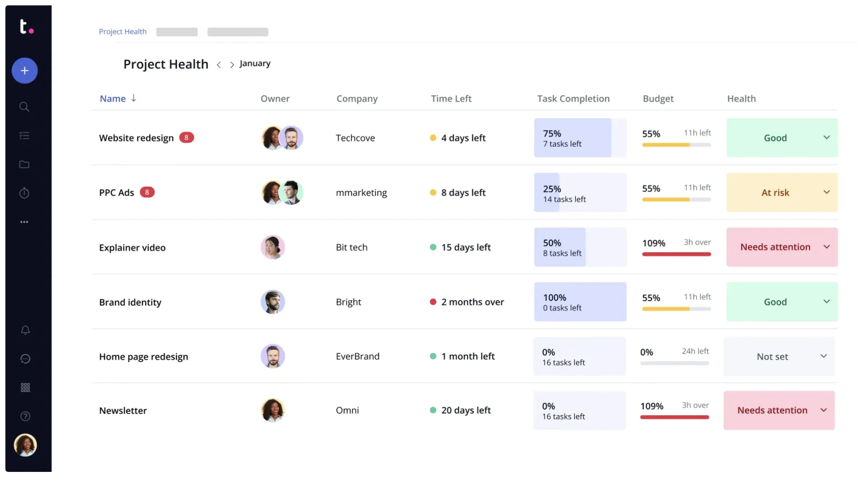Open the Explainer video project
Screen dimensions: 868x481
pos(132,248)
